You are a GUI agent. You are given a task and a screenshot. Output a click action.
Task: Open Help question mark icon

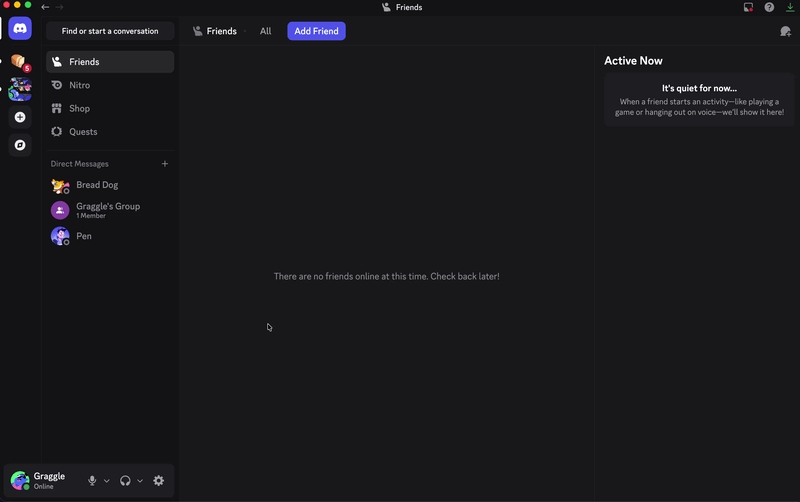(x=769, y=7)
